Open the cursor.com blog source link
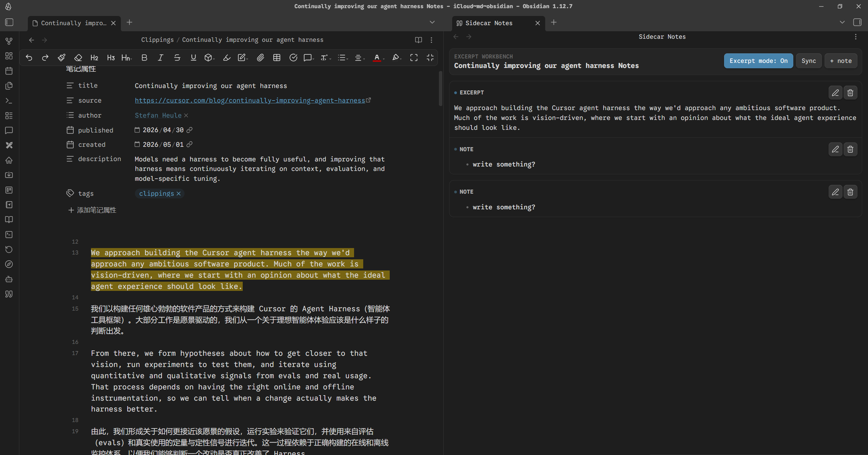Image resolution: width=868 pixels, height=455 pixels. click(x=250, y=101)
